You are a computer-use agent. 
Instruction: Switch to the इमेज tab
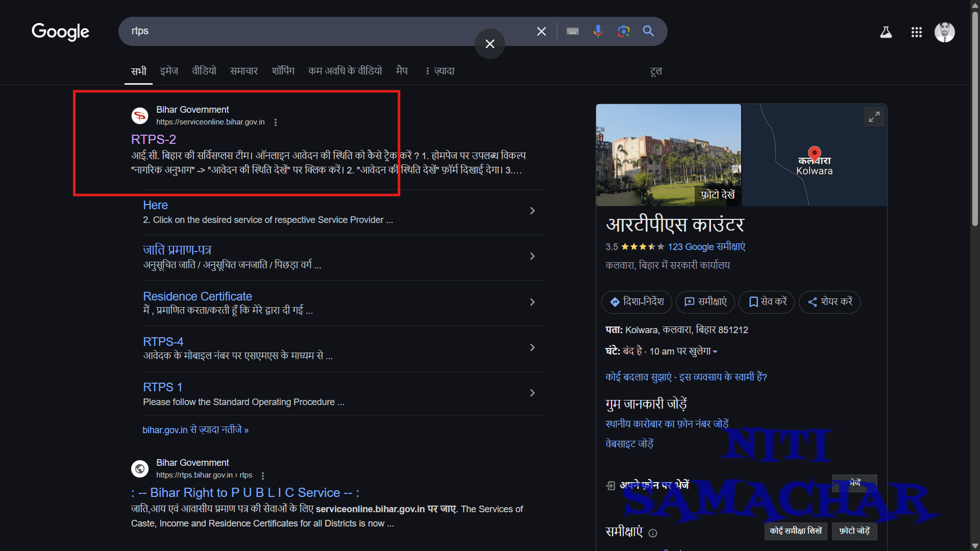169,71
